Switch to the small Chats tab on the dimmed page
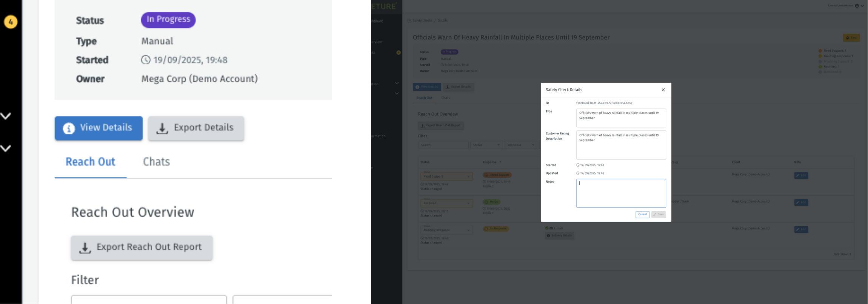This screenshot has height=304, width=868. coord(446,98)
